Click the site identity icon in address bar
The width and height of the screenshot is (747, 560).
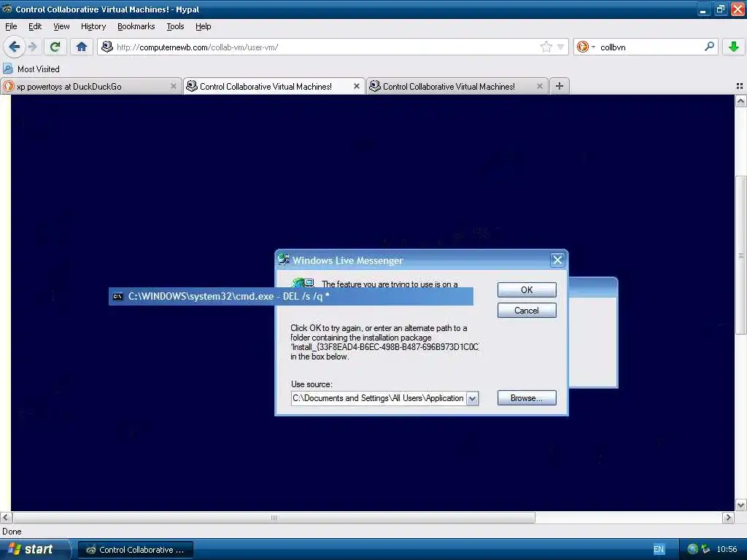(107, 47)
